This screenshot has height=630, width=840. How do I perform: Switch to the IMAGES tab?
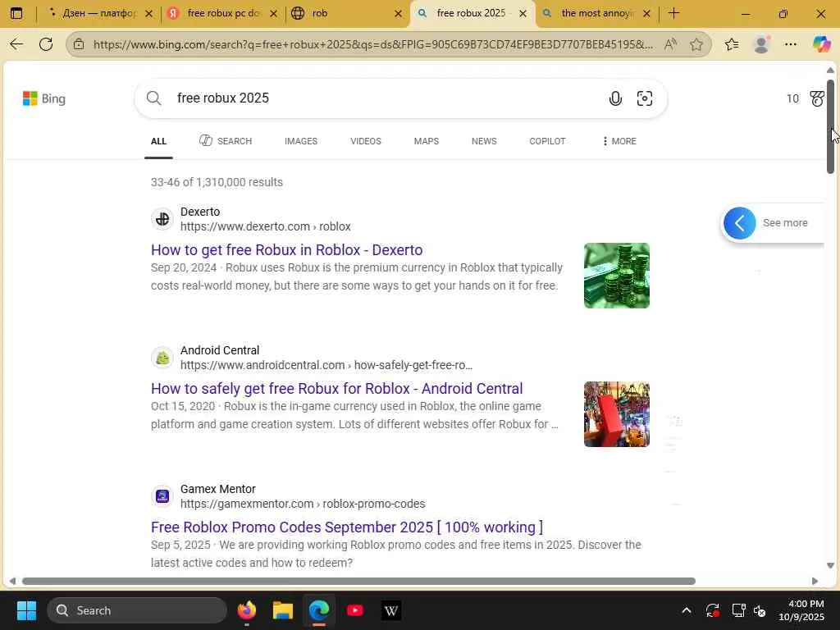coord(301,141)
